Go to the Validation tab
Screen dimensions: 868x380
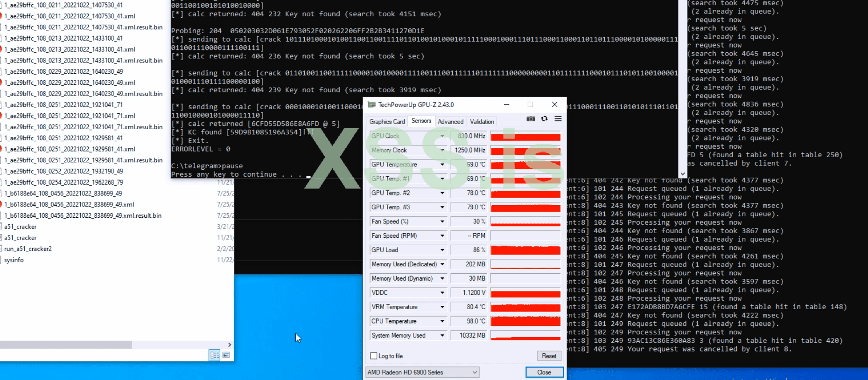(482, 122)
